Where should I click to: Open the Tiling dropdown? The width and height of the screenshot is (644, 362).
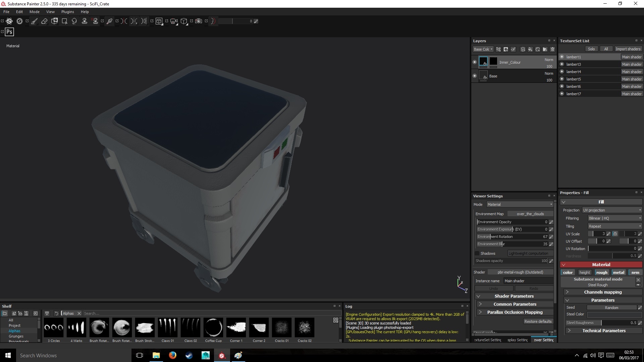615,226
